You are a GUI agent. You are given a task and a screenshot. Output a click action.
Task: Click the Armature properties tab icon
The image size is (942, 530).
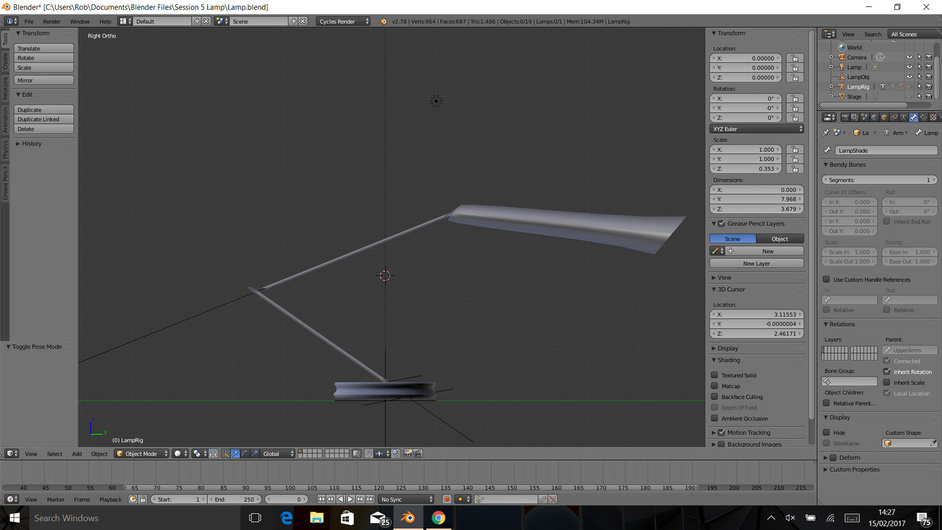[x=903, y=117]
